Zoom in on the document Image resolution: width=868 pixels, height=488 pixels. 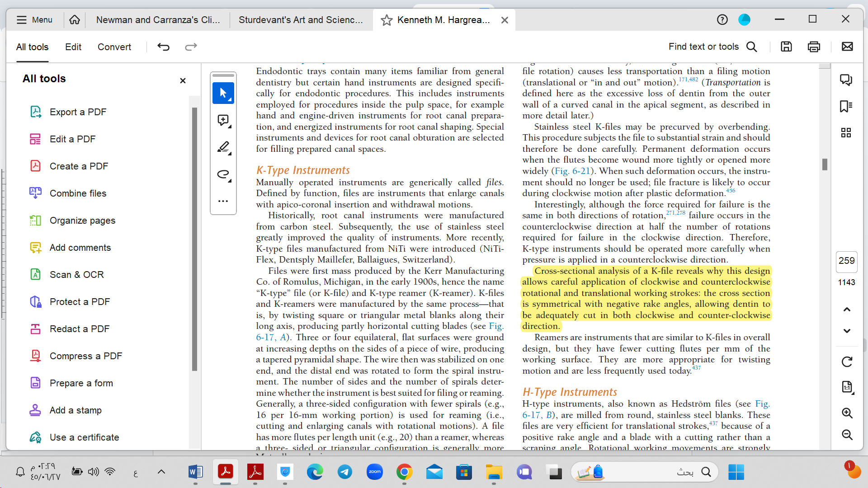(847, 413)
